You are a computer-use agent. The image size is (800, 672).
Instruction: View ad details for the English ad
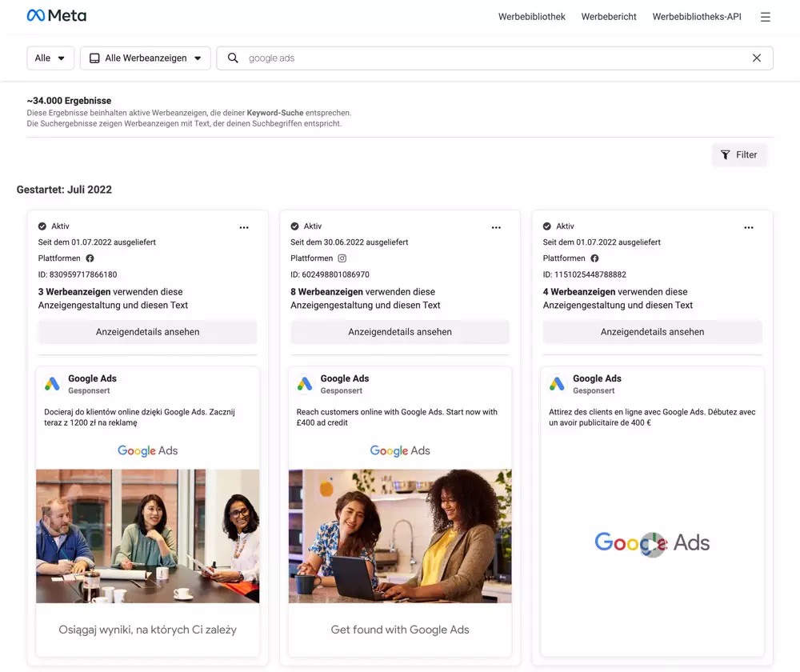pyautogui.click(x=399, y=332)
